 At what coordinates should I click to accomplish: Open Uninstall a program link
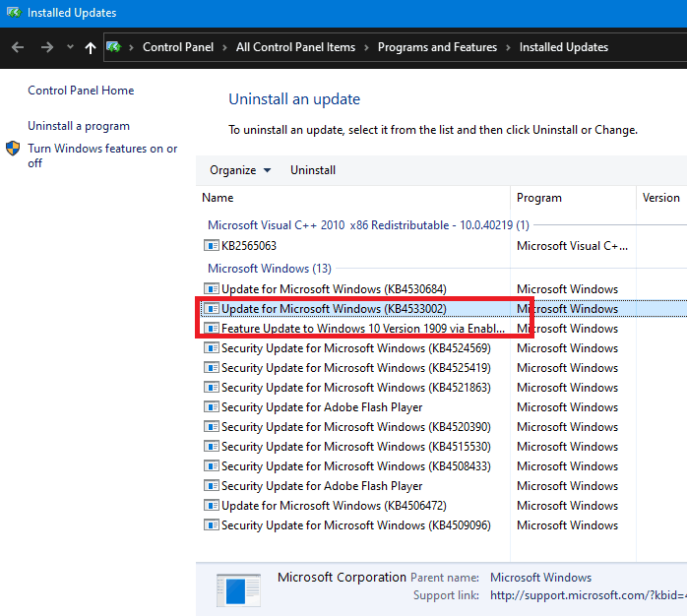coord(79,126)
